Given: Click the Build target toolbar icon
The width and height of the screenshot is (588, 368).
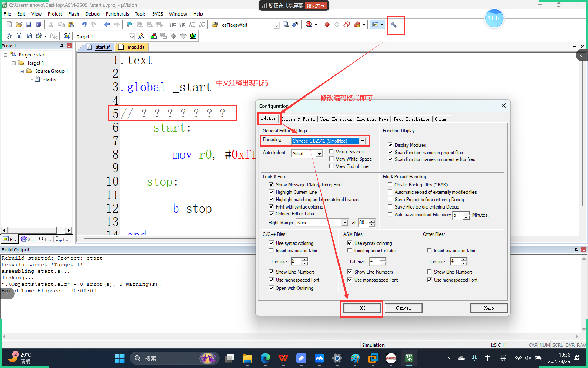Looking at the screenshot, I should (x=19, y=36).
